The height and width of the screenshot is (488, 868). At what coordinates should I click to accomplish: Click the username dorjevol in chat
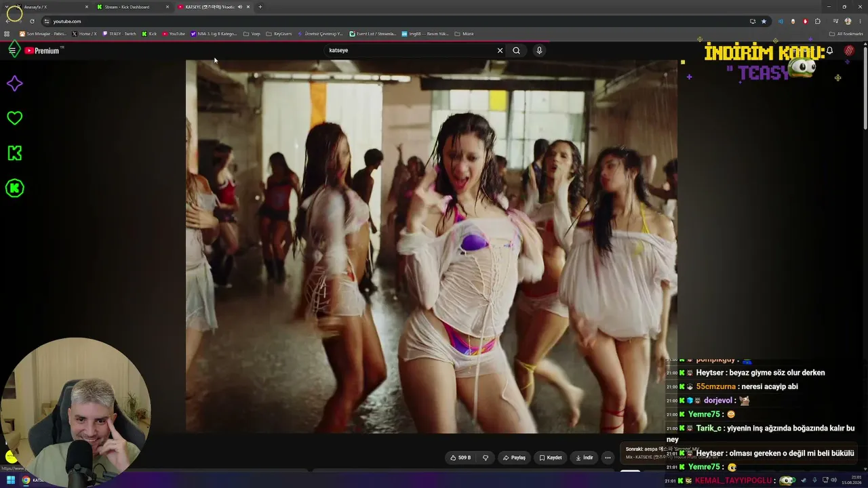pyautogui.click(x=719, y=401)
